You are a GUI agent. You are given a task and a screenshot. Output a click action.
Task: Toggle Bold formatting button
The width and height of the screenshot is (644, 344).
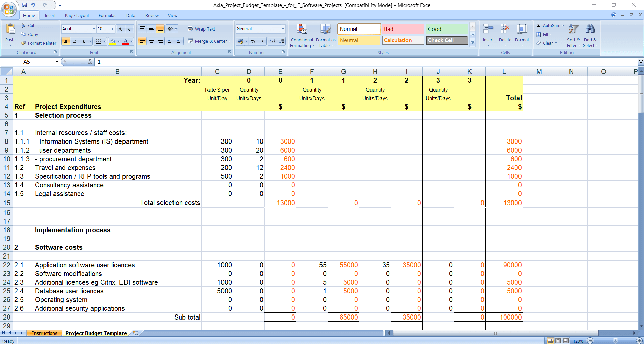pyautogui.click(x=66, y=41)
